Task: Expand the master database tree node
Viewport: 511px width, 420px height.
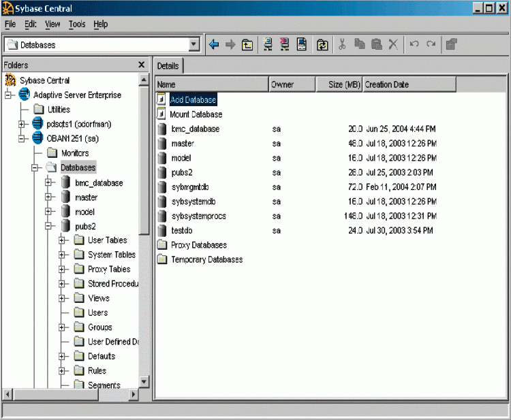Action: 48,197
